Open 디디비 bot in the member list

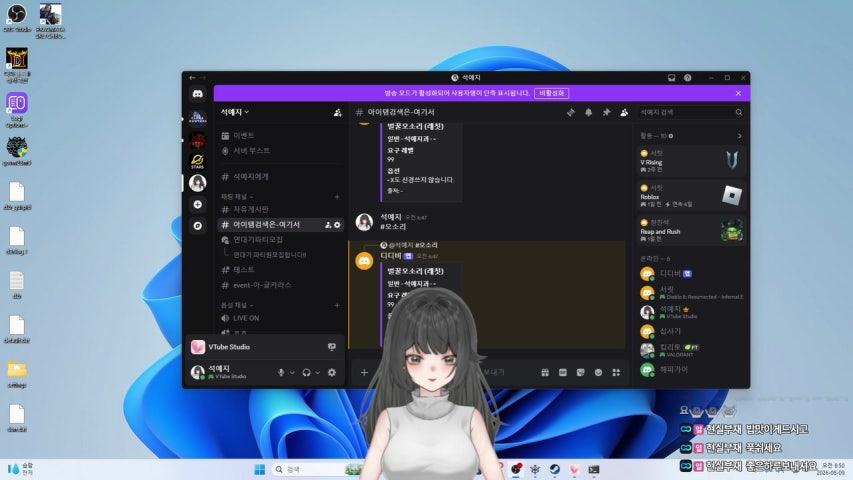coord(691,274)
